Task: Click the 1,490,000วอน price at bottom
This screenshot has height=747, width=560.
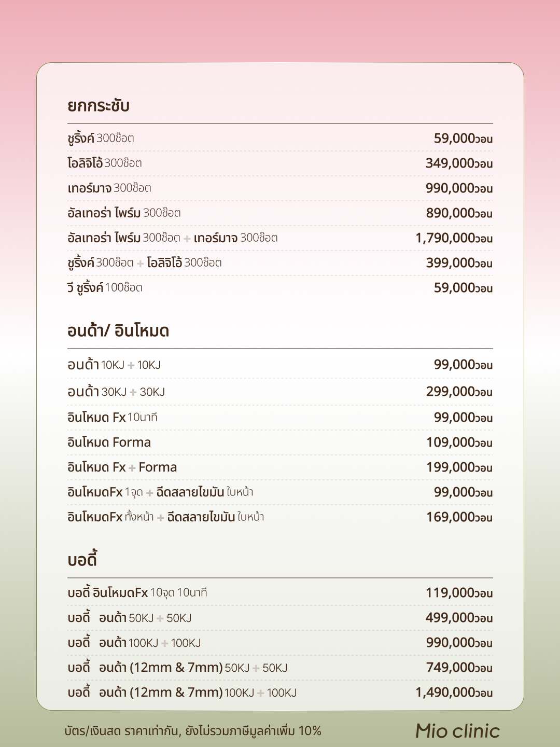Action: tap(454, 693)
